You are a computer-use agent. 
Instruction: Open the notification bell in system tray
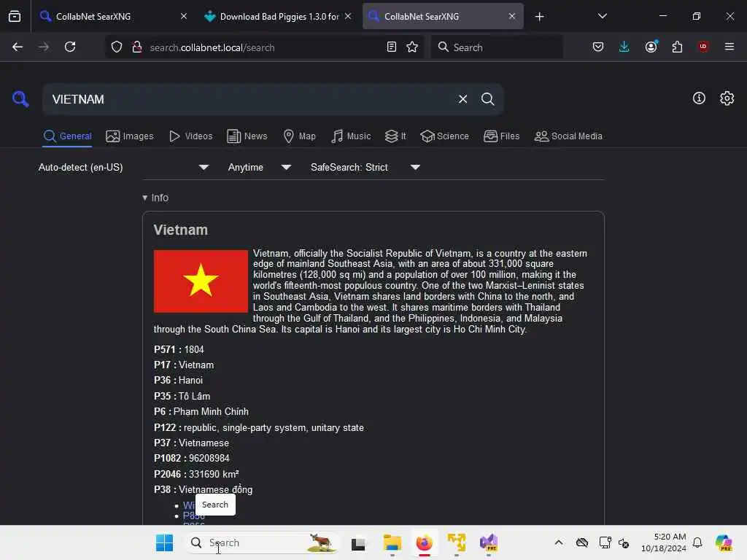pyautogui.click(x=697, y=542)
